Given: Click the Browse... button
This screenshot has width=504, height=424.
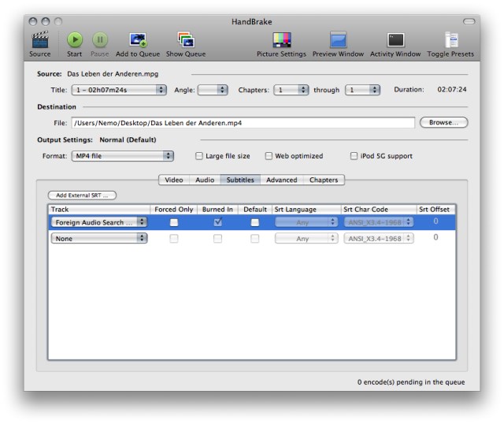Looking at the screenshot, I should [x=443, y=123].
